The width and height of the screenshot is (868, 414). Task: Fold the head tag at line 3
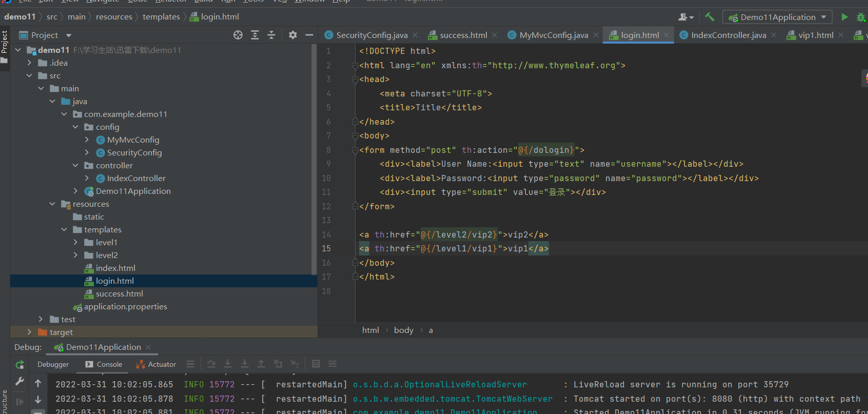click(355, 80)
